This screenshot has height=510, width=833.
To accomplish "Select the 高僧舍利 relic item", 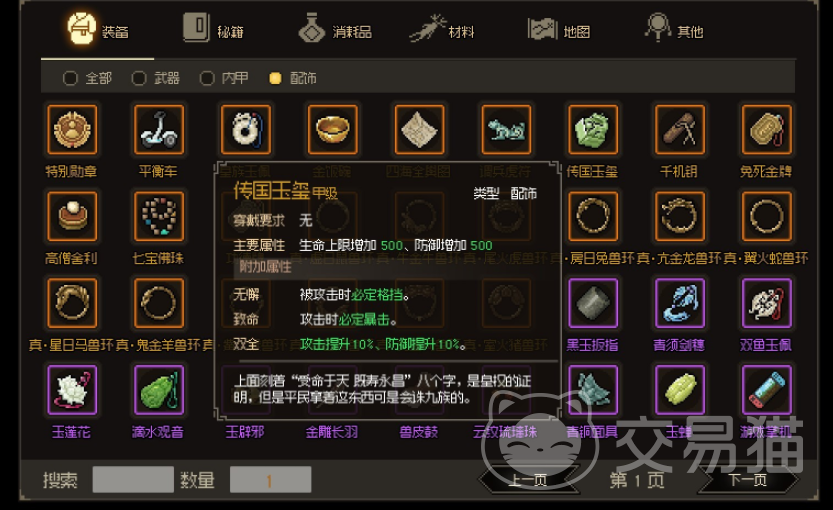I will [72, 216].
